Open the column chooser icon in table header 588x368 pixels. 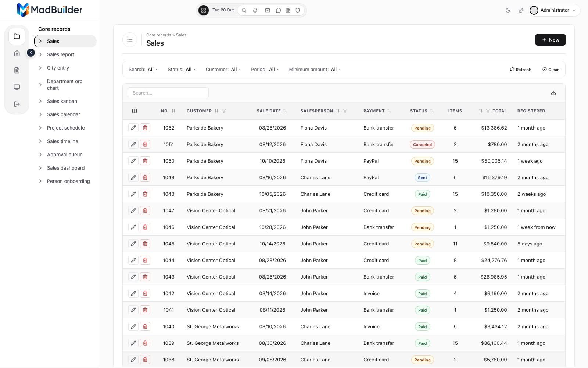click(135, 111)
